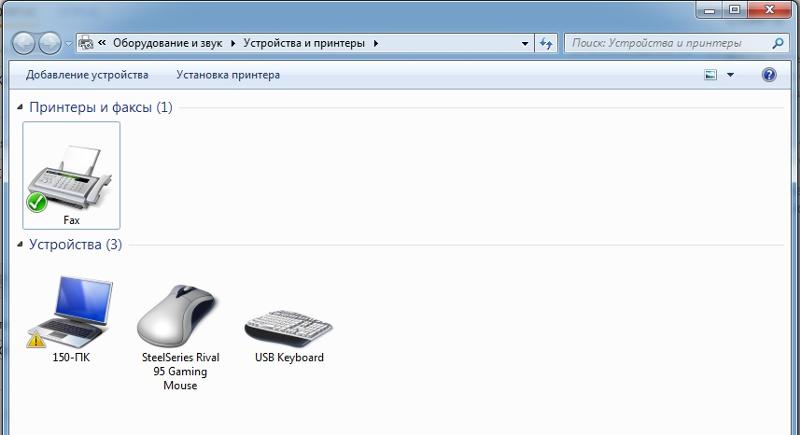The height and width of the screenshot is (435, 800).
Task: Show the hidden breadcrumb levels chevron
Action: (102, 43)
